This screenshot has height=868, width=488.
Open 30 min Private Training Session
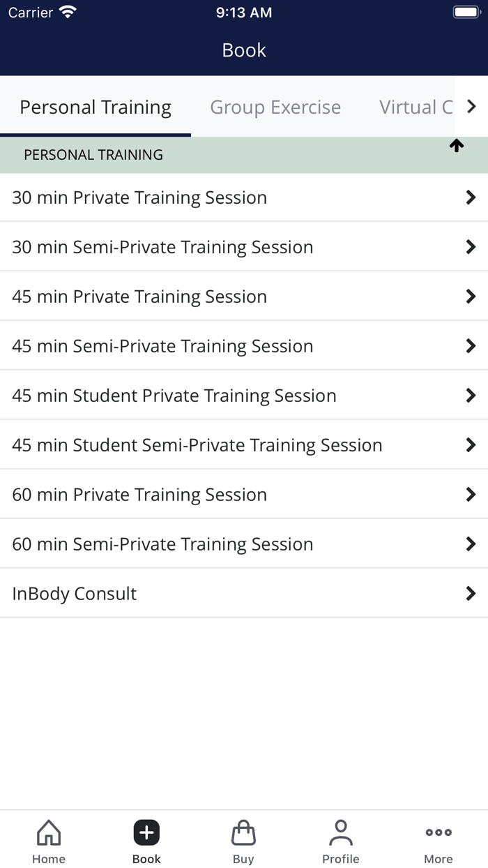tap(139, 197)
